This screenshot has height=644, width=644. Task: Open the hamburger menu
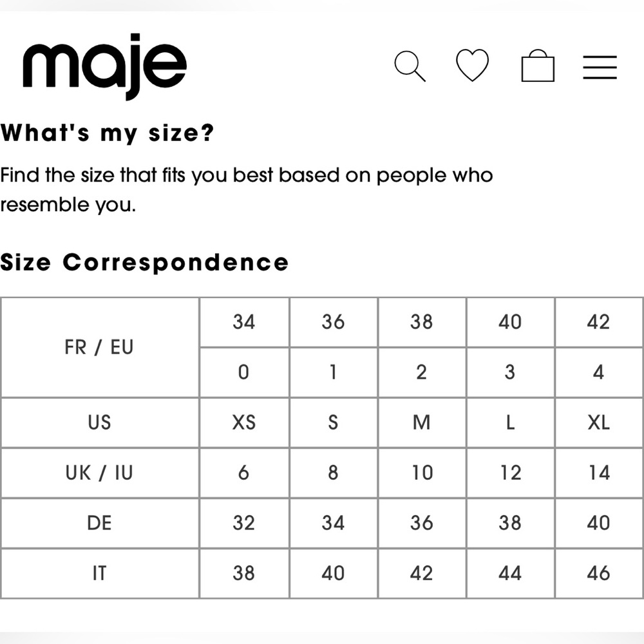click(x=600, y=67)
